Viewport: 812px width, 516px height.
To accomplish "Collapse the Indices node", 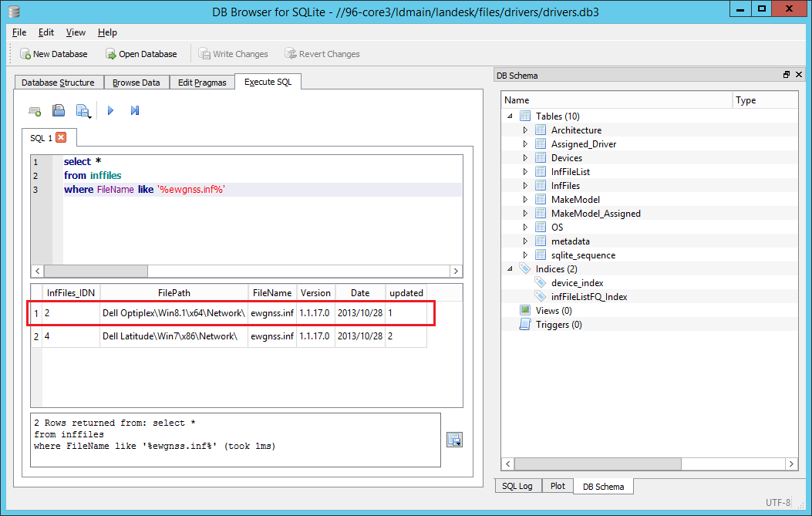I will click(x=510, y=268).
